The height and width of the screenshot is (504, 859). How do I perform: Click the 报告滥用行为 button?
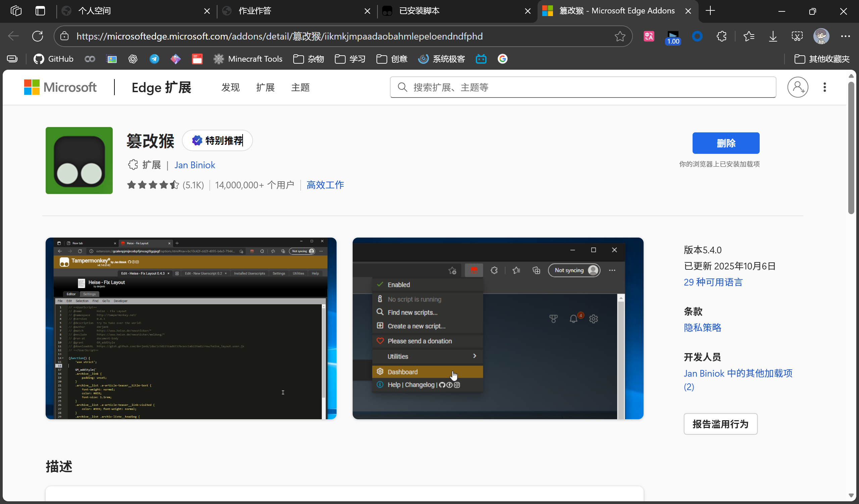click(x=720, y=424)
